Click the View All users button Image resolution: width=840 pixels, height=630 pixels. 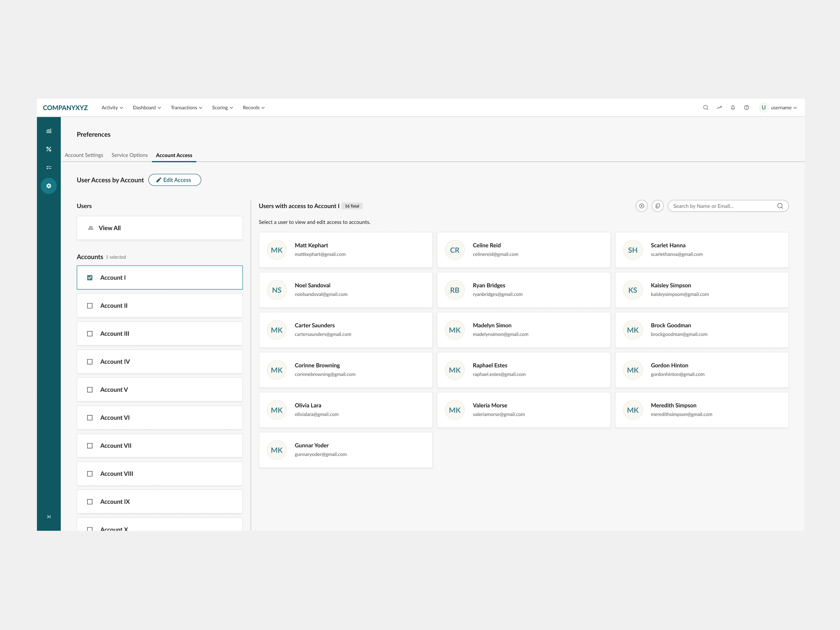160,228
